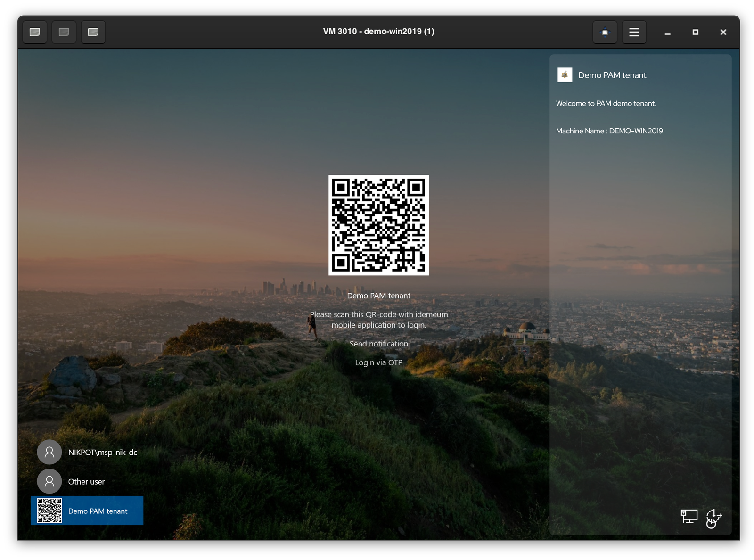Click Login via OTP link

(379, 362)
